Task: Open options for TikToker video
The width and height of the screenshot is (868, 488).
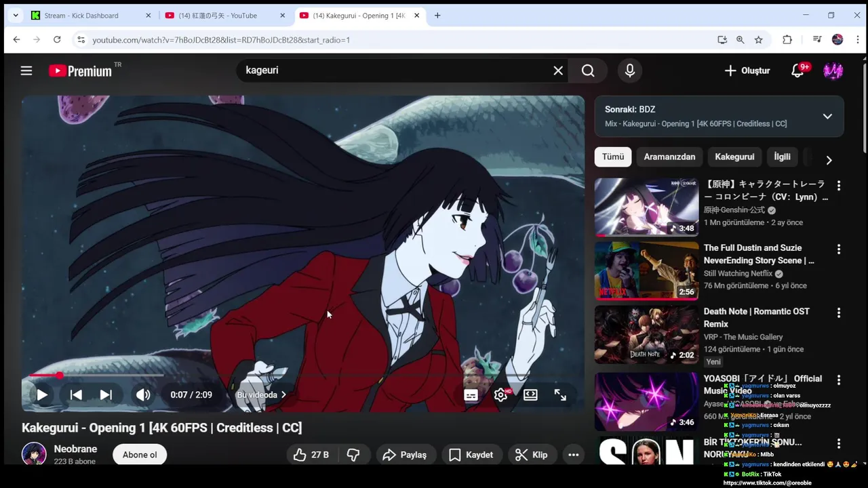Action: [x=839, y=444]
